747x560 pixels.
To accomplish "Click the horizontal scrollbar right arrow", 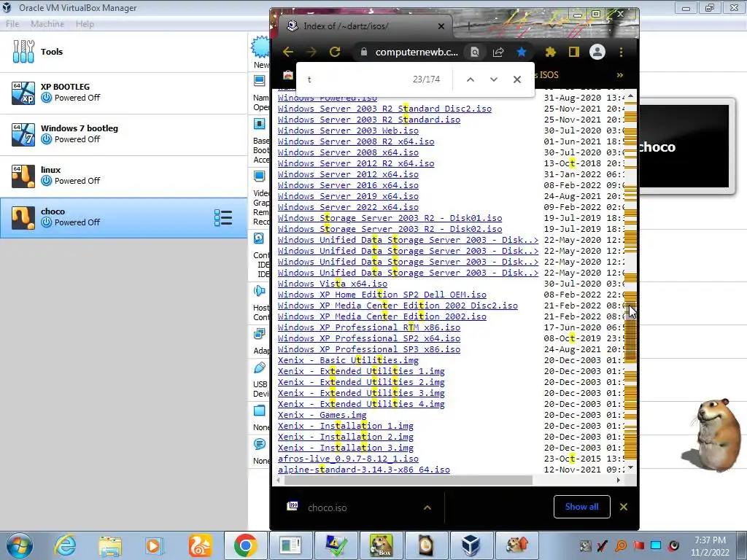I will 619,481.
